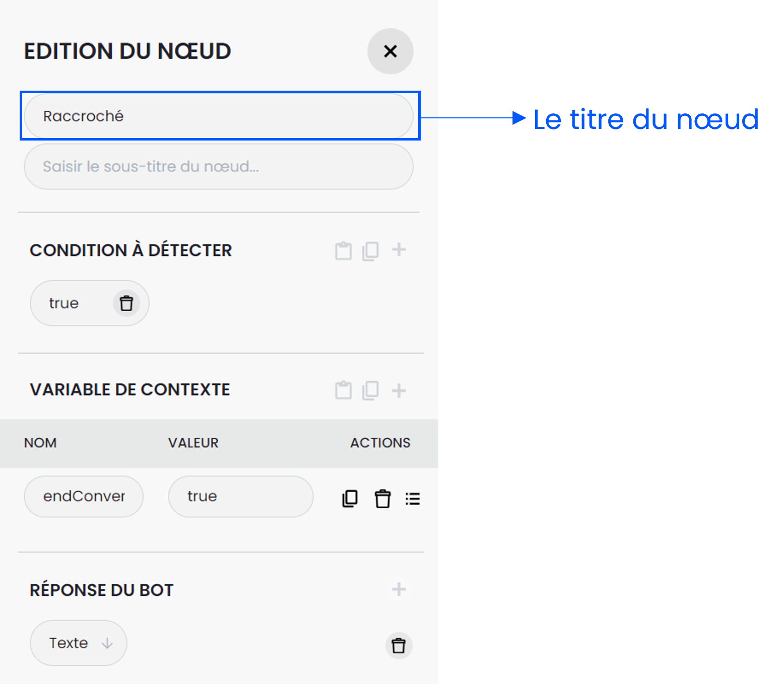Add a new condition to detect
Image resolution: width=784 pixels, height=684 pixels.
point(399,250)
